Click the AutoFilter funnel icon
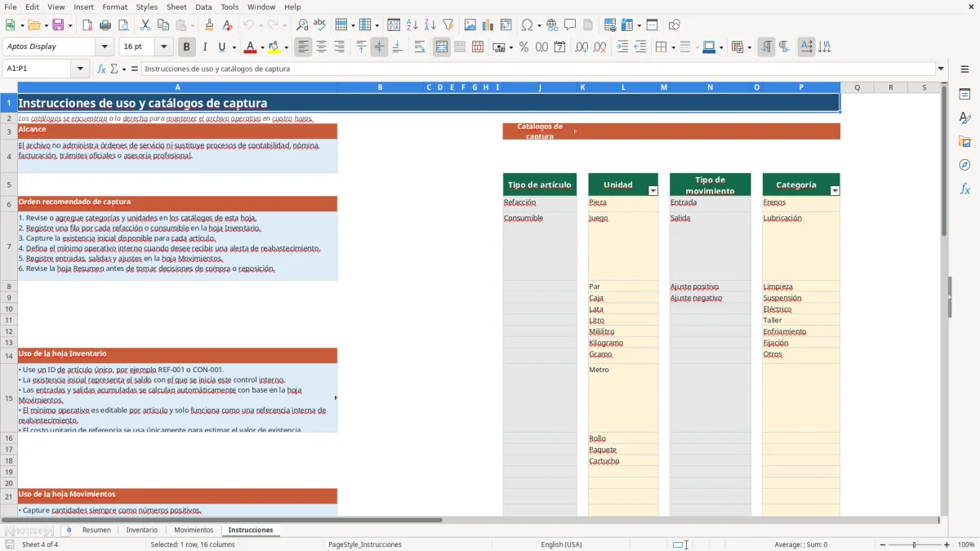The height and width of the screenshot is (551, 980). click(x=448, y=25)
